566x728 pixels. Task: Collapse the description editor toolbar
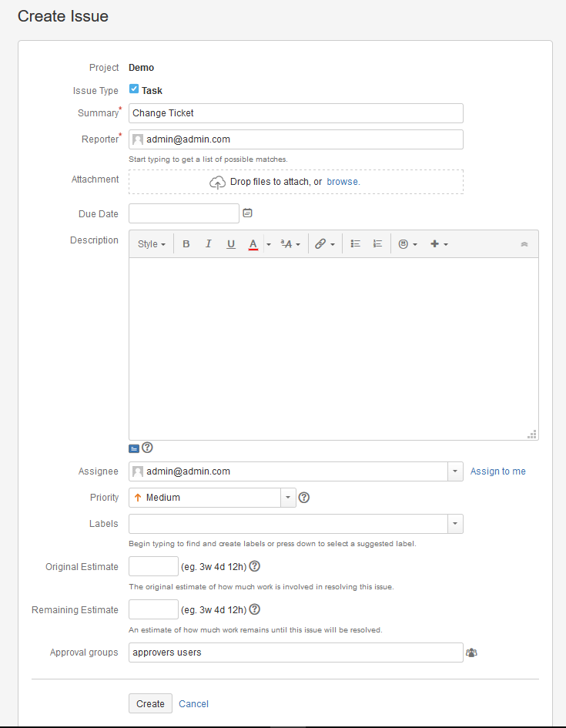[x=524, y=244]
